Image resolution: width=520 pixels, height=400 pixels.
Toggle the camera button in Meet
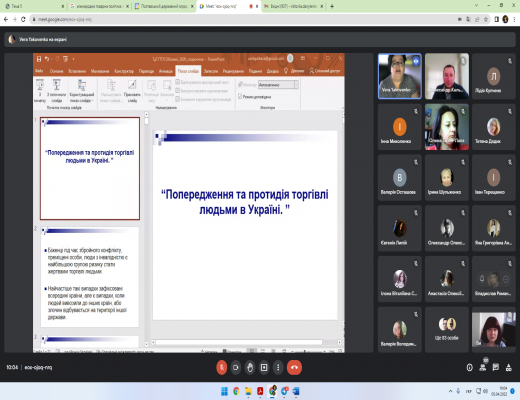tap(236, 367)
